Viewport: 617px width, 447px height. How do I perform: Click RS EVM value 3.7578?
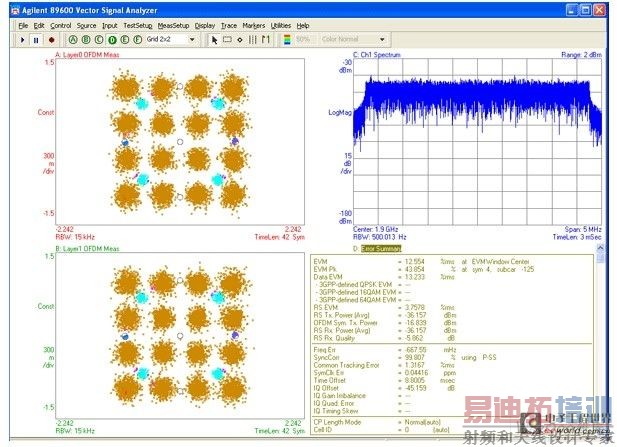coord(415,308)
